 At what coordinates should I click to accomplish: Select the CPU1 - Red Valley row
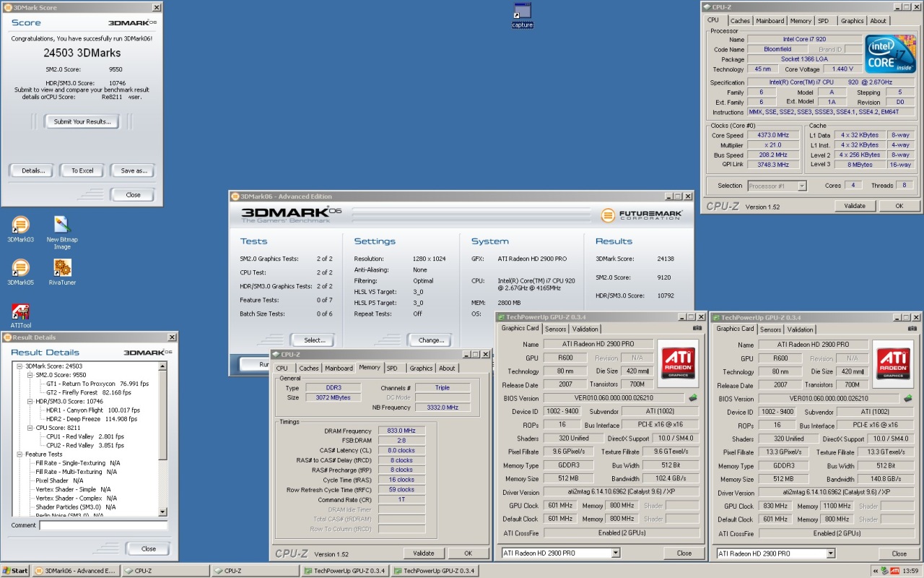[x=85, y=436]
